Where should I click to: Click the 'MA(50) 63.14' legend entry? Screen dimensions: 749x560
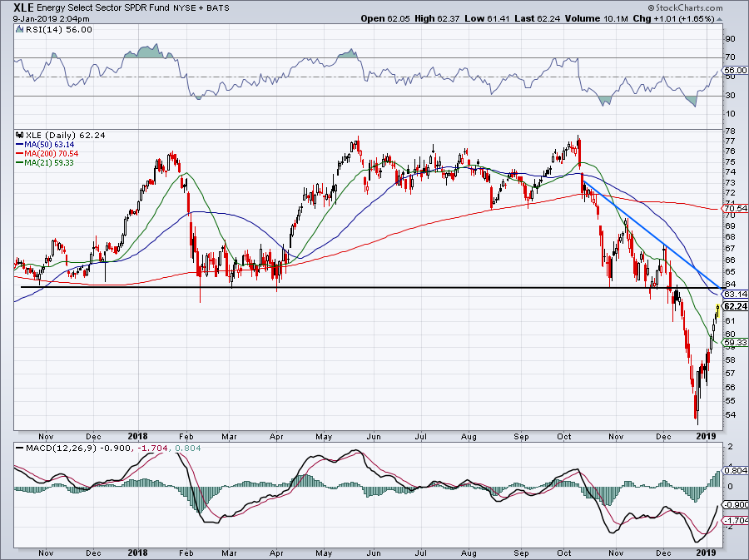(46, 144)
